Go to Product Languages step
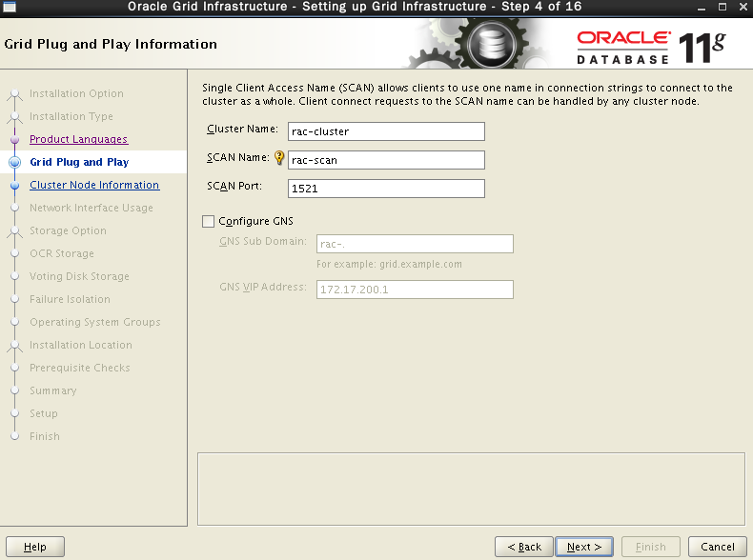This screenshot has width=753, height=560. [x=78, y=140]
